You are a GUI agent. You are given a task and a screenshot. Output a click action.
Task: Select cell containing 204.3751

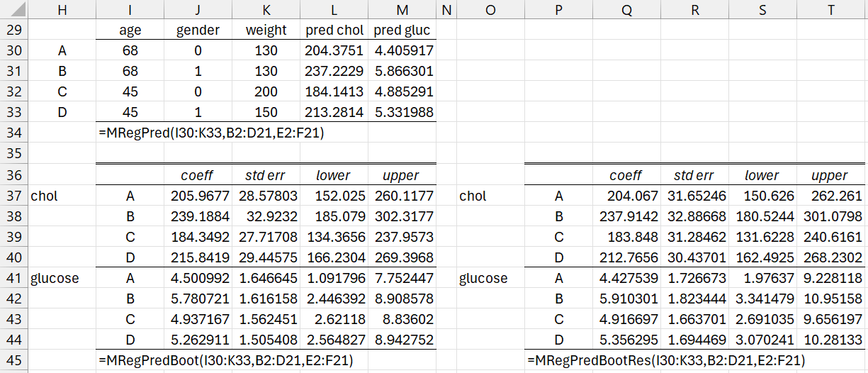[334, 50]
